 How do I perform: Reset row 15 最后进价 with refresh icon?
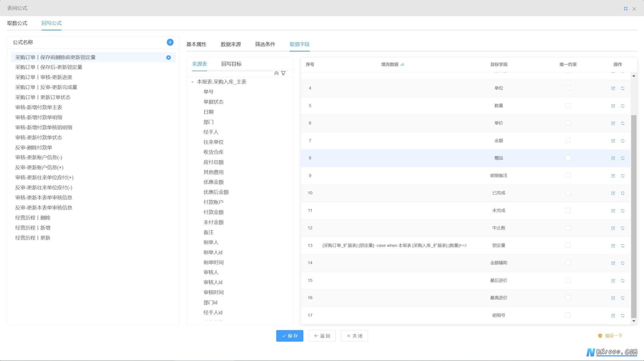pyautogui.click(x=623, y=281)
